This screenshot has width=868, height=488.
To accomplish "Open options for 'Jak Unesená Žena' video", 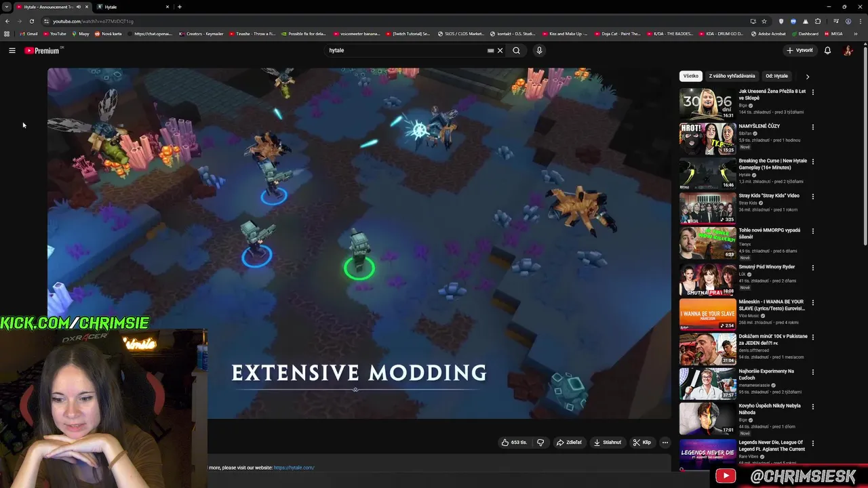I will 812,92.
